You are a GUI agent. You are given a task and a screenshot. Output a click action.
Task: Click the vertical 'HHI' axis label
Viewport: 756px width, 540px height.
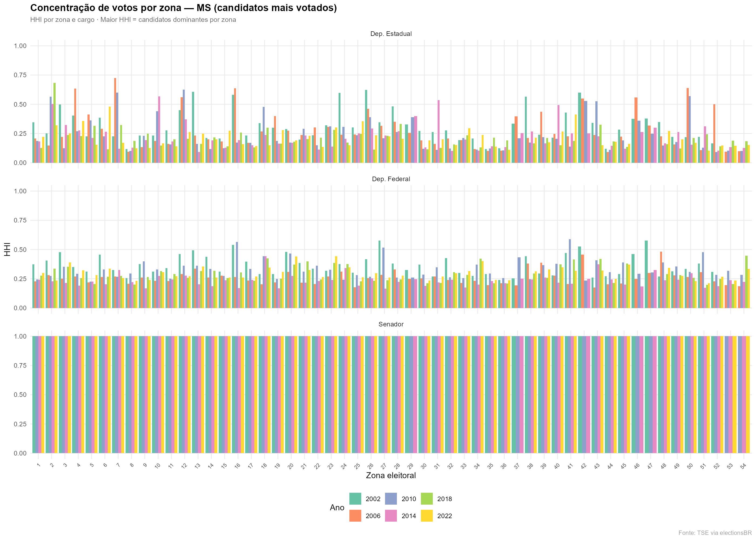(7, 249)
